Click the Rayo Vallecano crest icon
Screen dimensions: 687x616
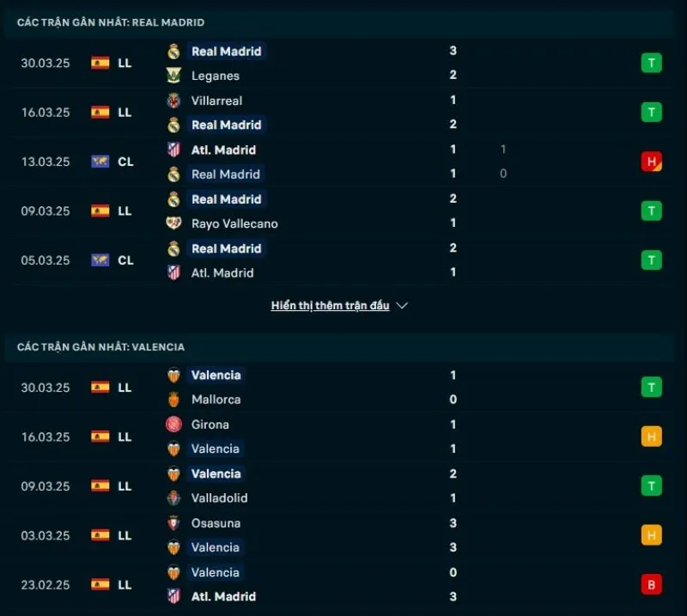[173, 223]
